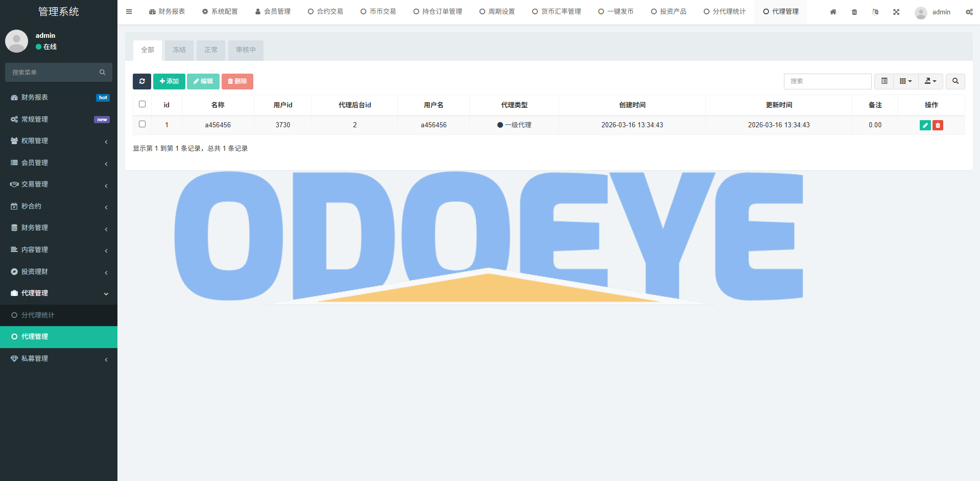Screen dimensions: 980x481
Task: Open the 分代理统计 sidebar item
Action: point(38,315)
